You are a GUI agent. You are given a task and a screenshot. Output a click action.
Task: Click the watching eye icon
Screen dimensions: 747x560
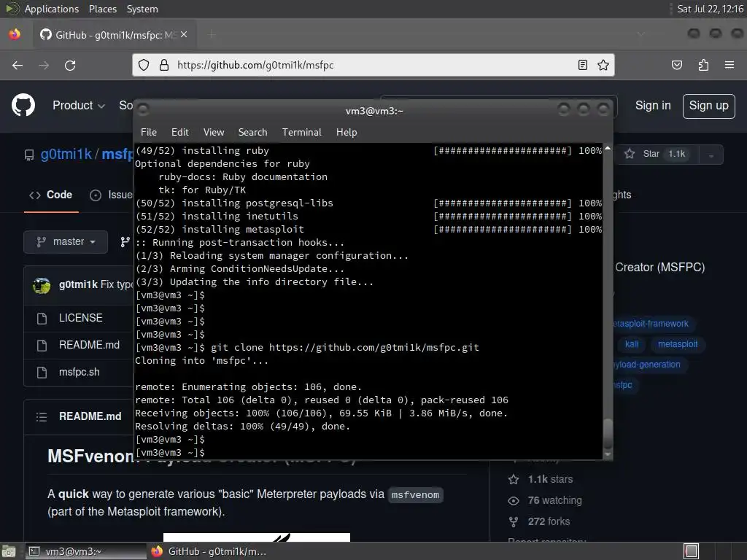click(x=514, y=500)
